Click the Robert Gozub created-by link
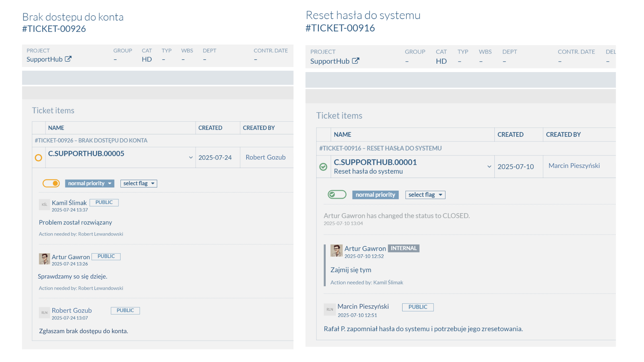The image size is (644, 362). tap(265, 157)
